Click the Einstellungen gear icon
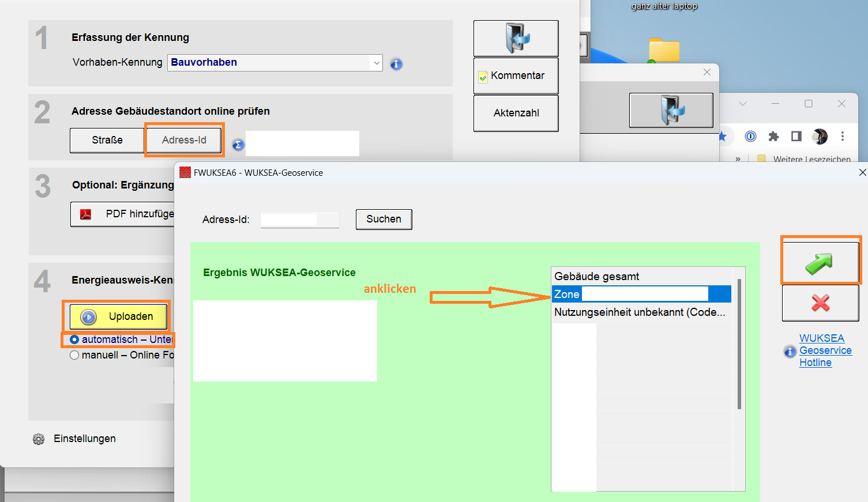 tap(39, 439)
